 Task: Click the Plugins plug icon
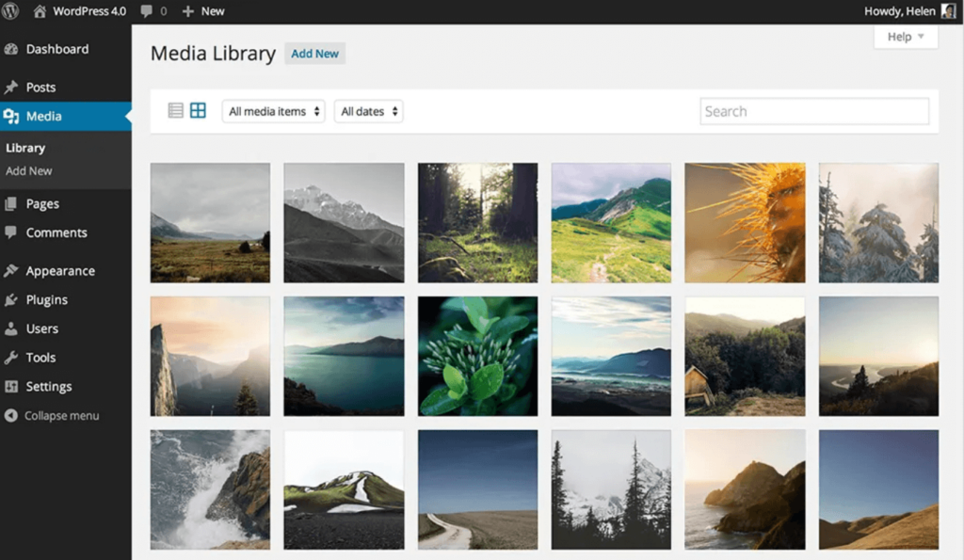click(x=10, y=299)
